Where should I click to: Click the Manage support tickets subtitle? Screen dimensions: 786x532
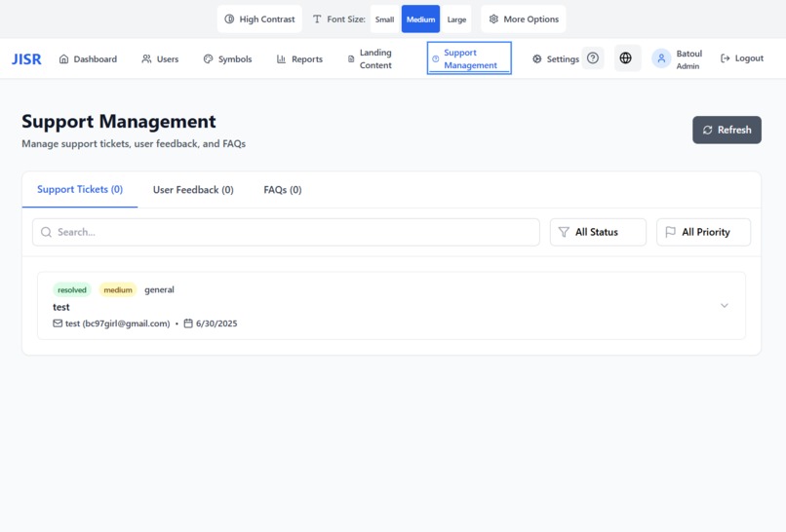pos(134,144)
